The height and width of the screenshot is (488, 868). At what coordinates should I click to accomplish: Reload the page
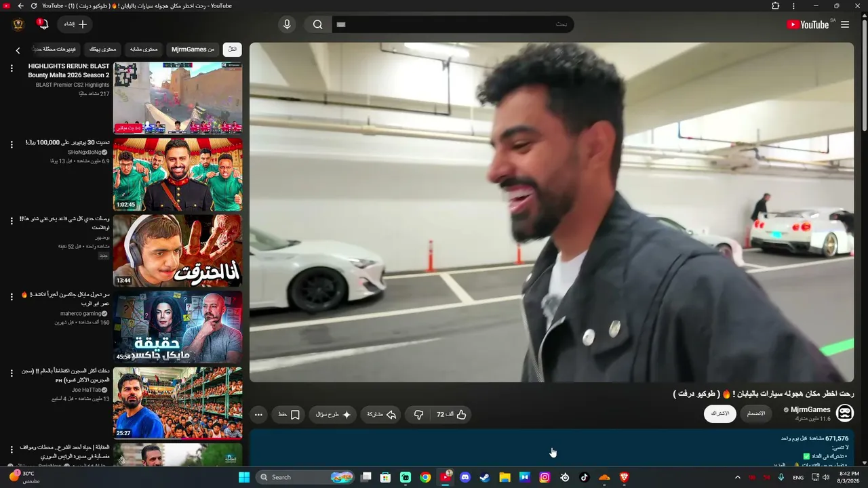point(33,6)
